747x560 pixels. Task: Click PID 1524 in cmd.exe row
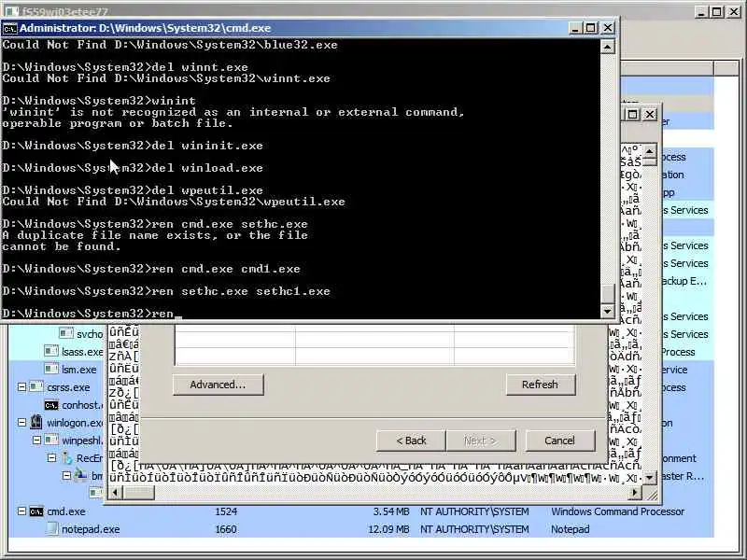(226, 511)
